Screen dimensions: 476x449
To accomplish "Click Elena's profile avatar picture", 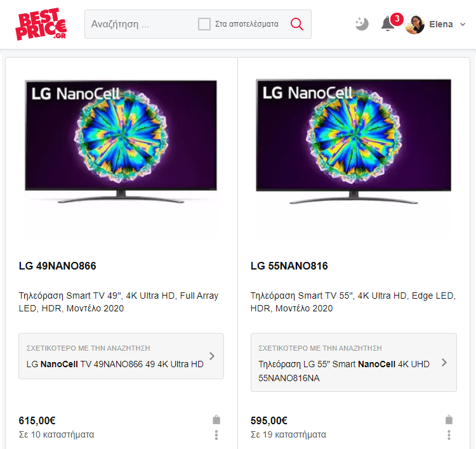I will pyautogui.click(x=414, y=24).
